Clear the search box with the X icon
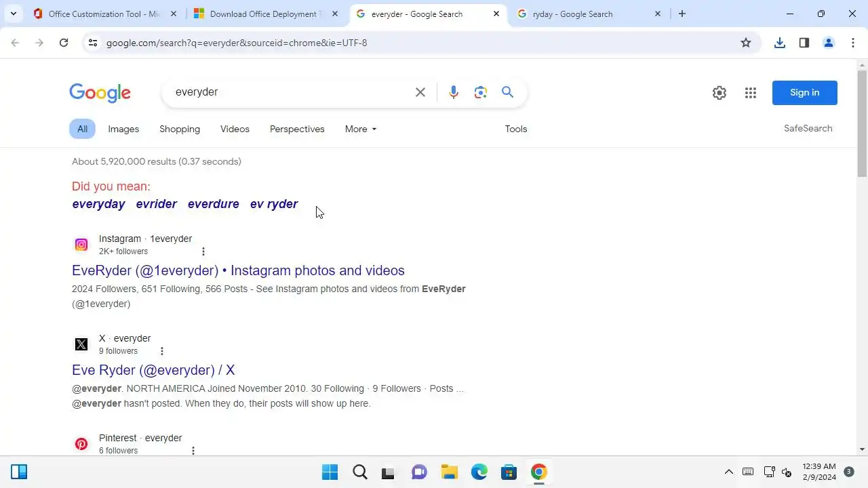The image size is (868, 488). pyautogui.click(x=420, y=92)
